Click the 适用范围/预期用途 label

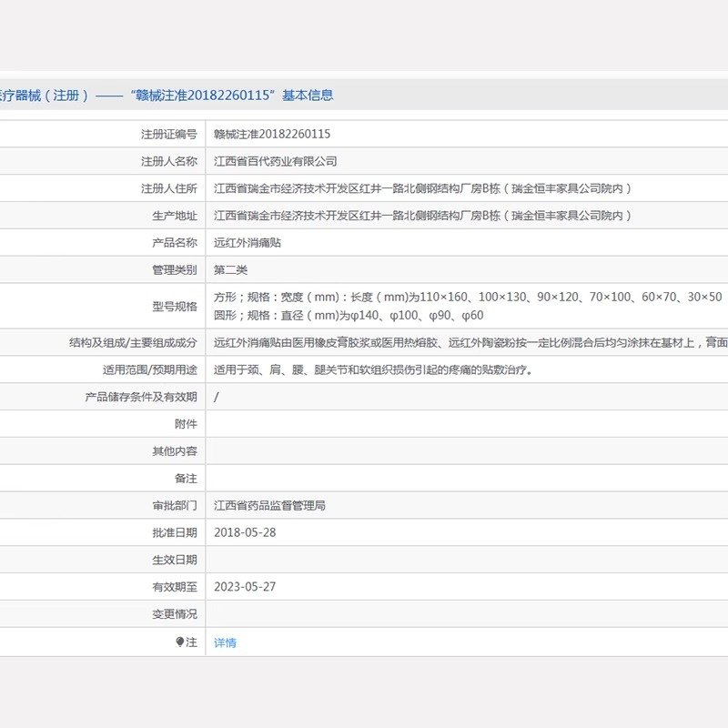tap(150, 369)
